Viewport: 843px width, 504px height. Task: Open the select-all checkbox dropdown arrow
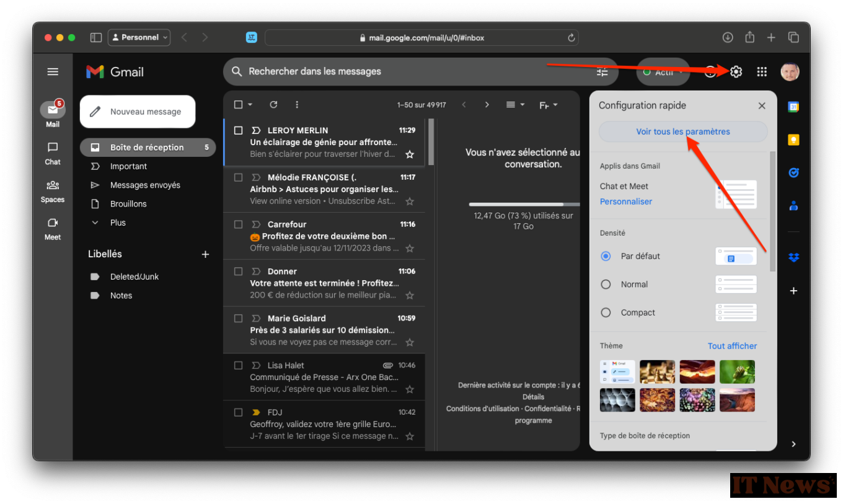250,105
